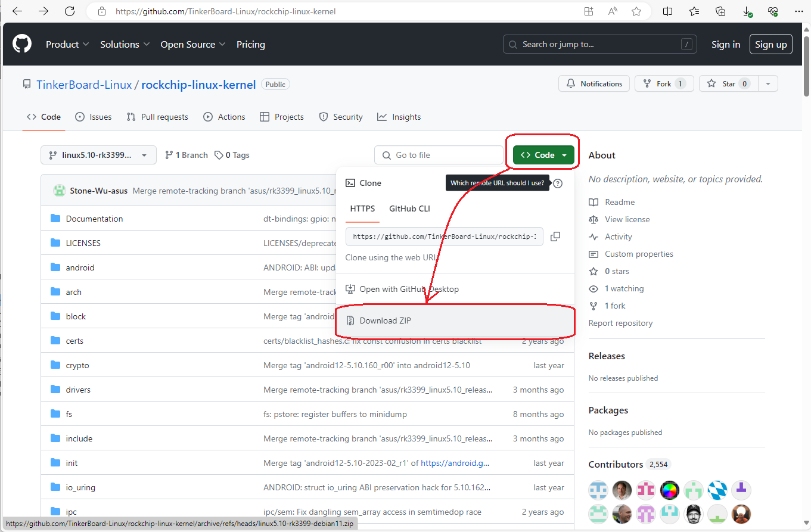
Task: Focus the Go to file search box
Action: 444,155
